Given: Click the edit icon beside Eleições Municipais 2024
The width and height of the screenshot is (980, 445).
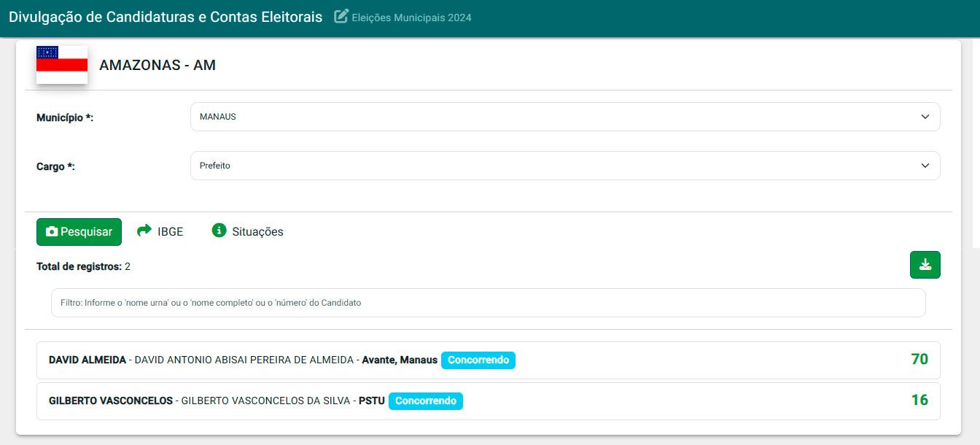Looking at the screenshot, I should tap(341, 16).
